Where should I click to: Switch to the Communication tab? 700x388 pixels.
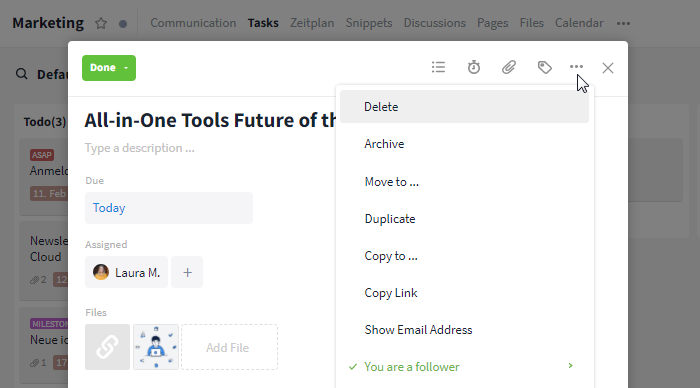tap(193, 23)
